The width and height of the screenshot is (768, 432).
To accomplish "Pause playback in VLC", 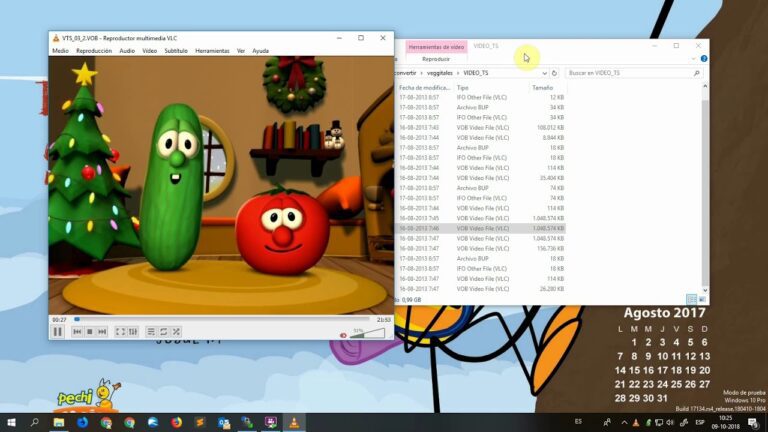I will 58,332.
